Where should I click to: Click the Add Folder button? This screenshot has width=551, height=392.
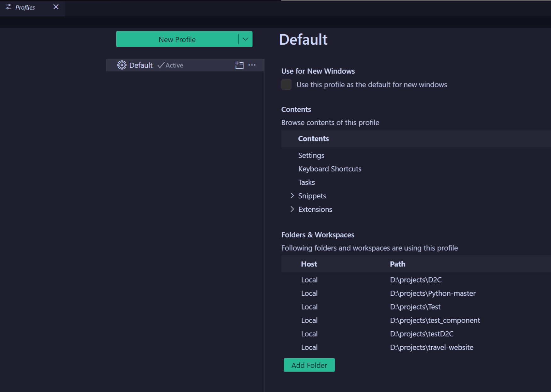tap(309, 365)
